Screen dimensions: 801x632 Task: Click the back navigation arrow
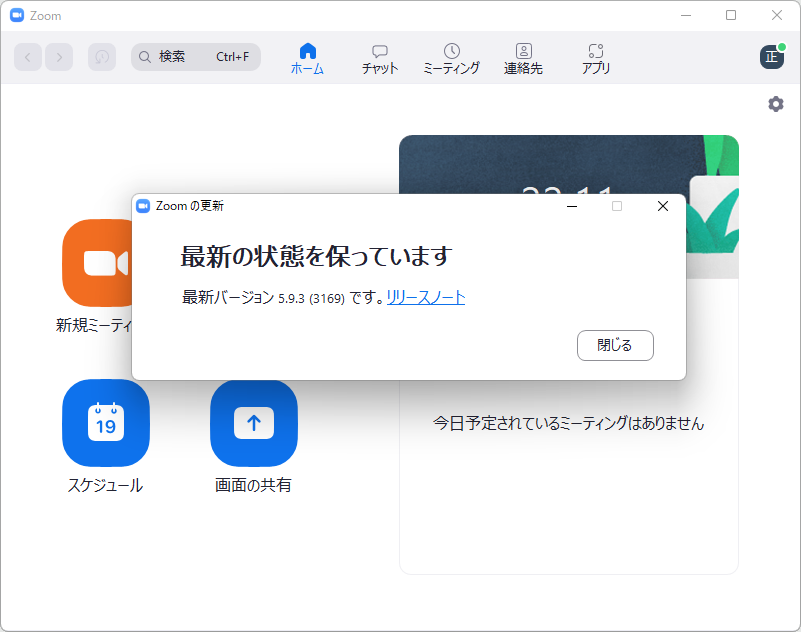point(28,57)
